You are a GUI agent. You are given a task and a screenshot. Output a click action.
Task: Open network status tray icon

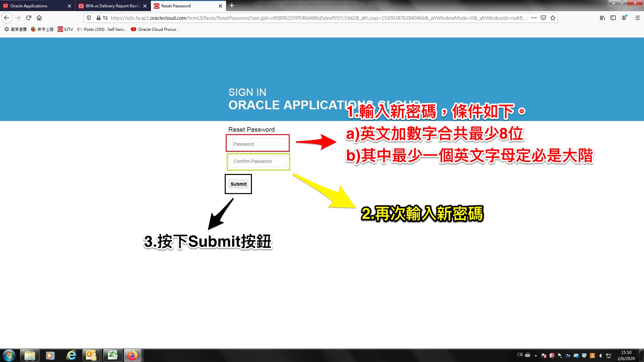[x=608, y=356]
